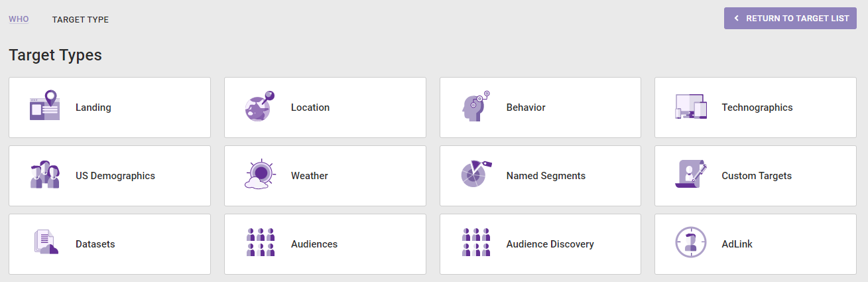This screenshot has width=868, height=282.
Task: Click the US Demographics people icon
Action: click(44, 175)
